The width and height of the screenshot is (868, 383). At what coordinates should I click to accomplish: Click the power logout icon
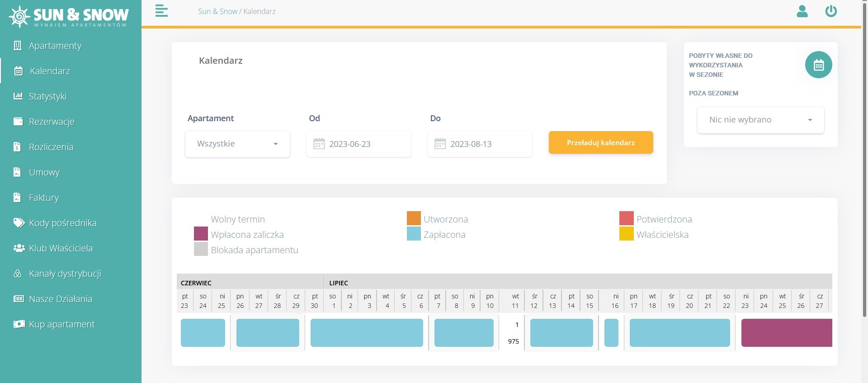click(x=831, y=11)
